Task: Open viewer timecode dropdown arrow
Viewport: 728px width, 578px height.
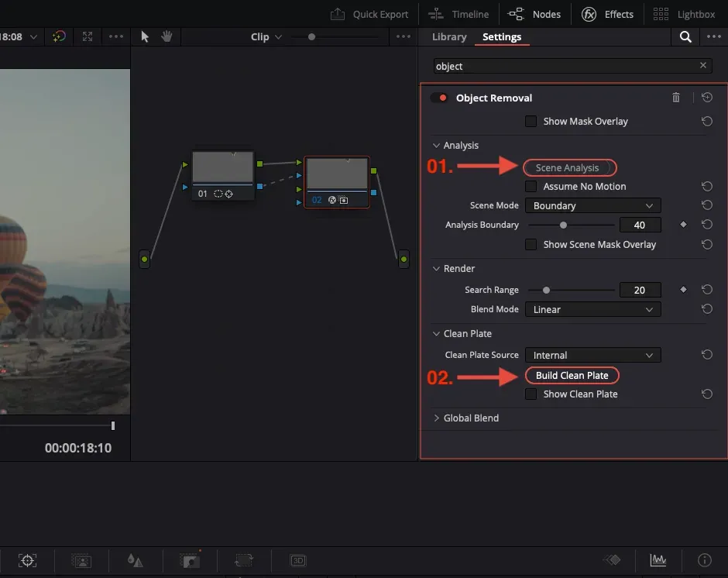Action: coord(33,36)
